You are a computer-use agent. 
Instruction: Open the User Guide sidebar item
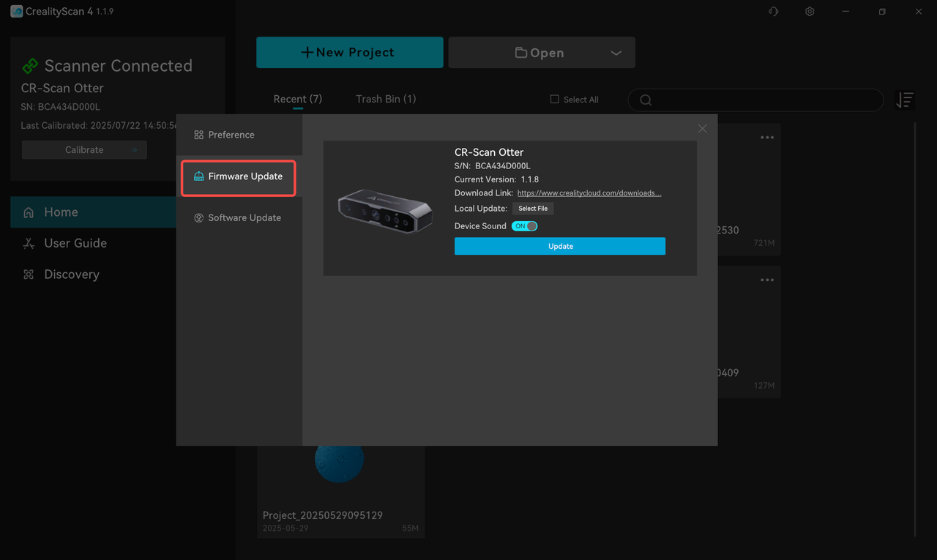[x=75, y=243]
